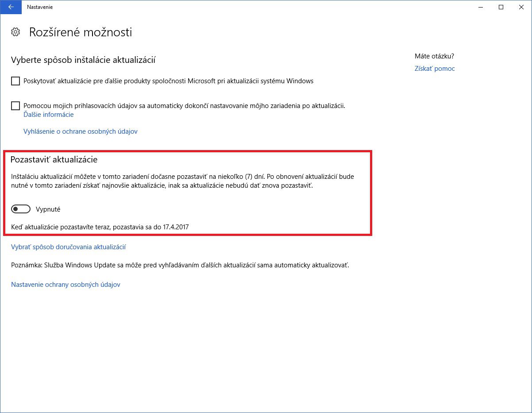Click the Máte otázku? heading
Image resolution: width=532 pixels, height=413 pixels.
(434, 56)
